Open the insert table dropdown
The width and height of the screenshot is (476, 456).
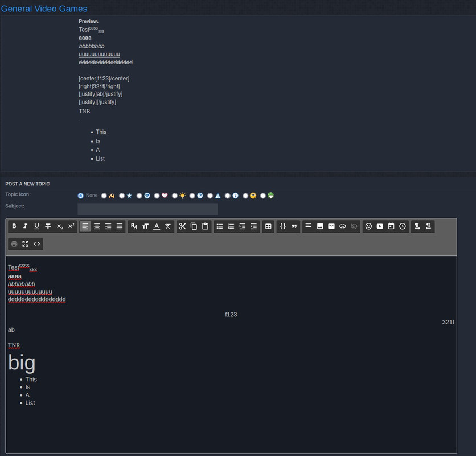click(268, 226)
